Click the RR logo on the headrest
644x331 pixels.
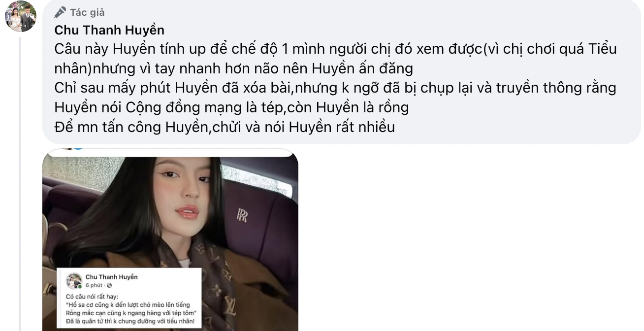242,215
